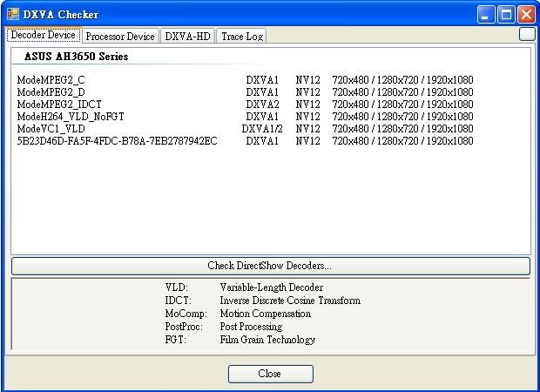Viewport: 540px width, 392px height.
Task: Click the small blank button beside the tabs
Action: pos(527,34)
